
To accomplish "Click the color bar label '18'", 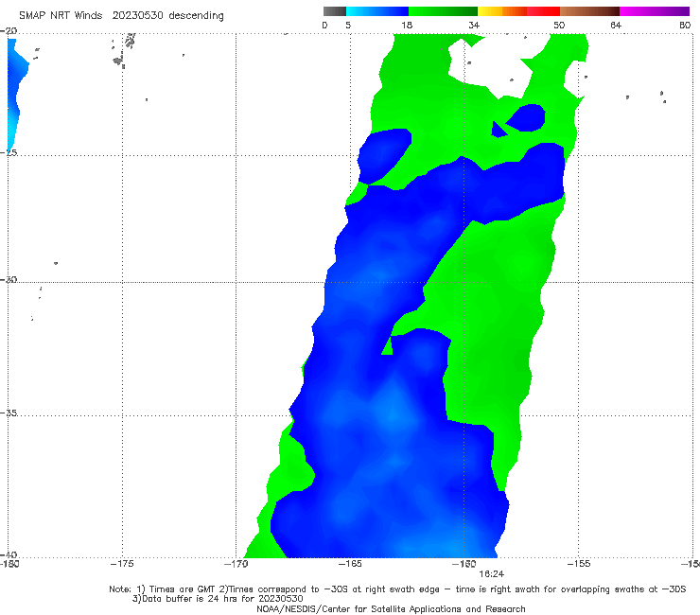I will pos(407,25).
